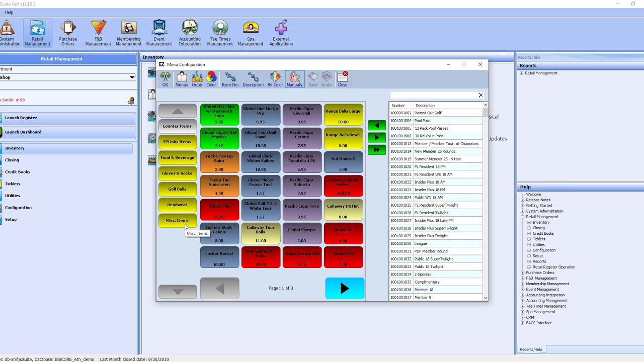Screen dimensions: 644x362
Task: Click the Save toolbar icon
Action: point(313,79)
